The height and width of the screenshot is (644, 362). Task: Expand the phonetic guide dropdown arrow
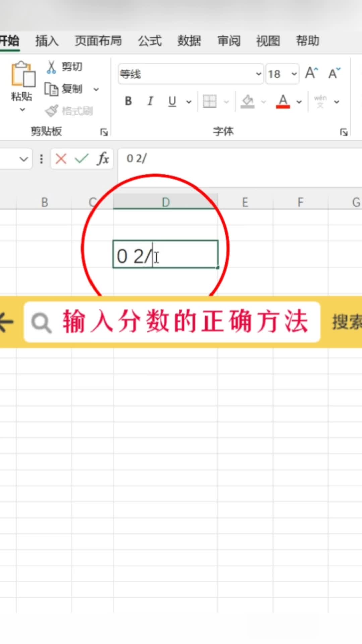pyautogui.click(x=337, y=102)
